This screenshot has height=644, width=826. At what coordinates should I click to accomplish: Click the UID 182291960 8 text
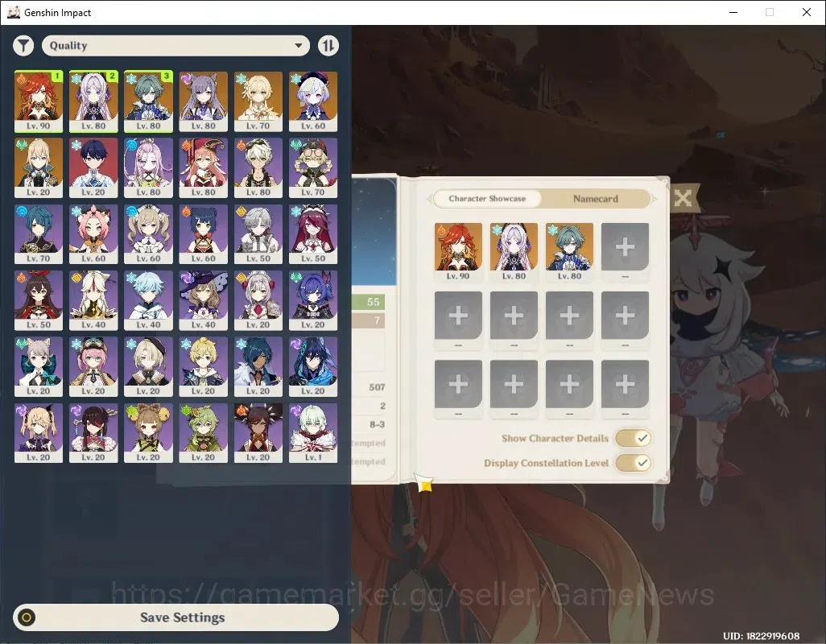coord(762,636)
